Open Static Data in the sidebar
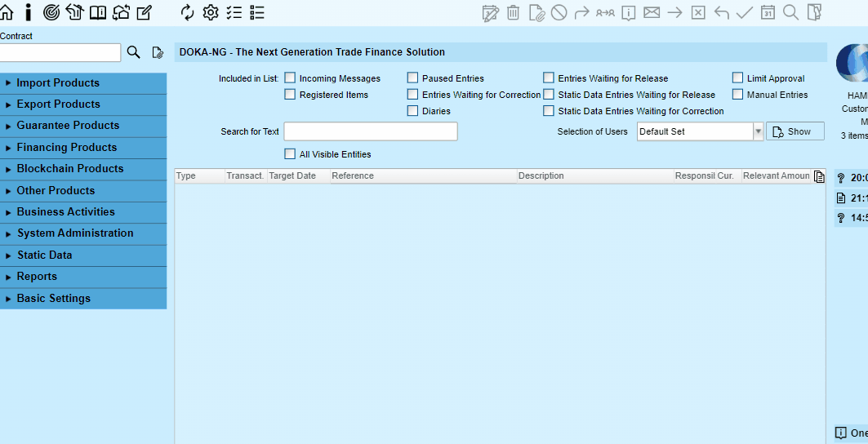868x444 pixels. click(83, 255)
